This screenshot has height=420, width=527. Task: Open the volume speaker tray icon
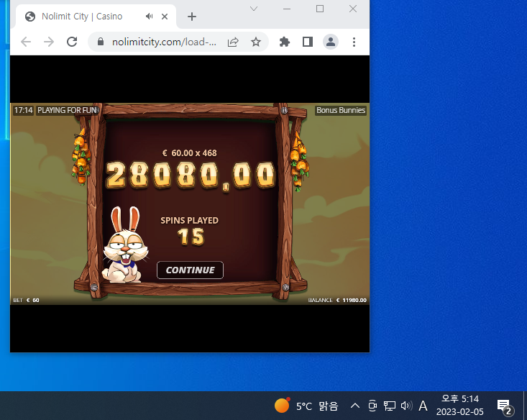(x=407, y=406)
